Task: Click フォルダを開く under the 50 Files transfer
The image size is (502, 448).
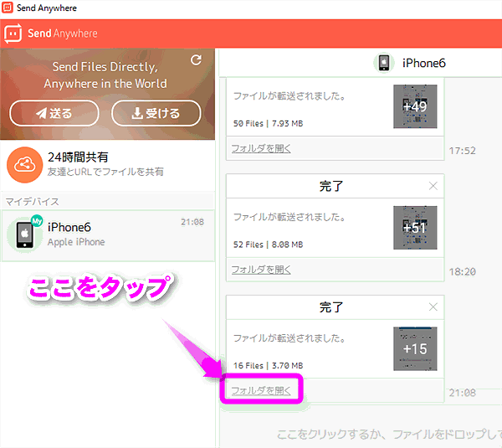Action: (261, 148)
